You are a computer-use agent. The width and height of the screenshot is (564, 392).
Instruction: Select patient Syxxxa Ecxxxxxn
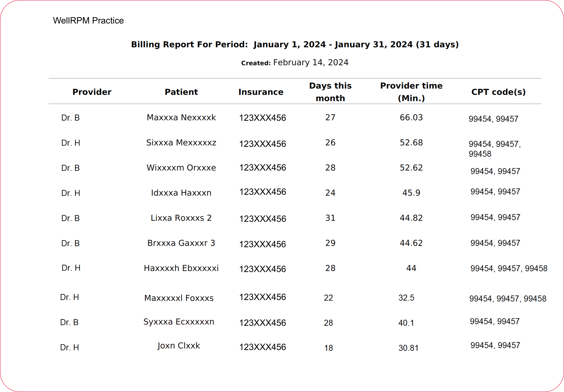coord(179,322)
